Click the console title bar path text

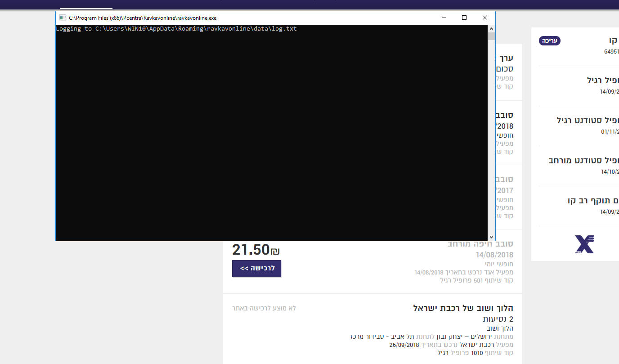click(143, 18)
